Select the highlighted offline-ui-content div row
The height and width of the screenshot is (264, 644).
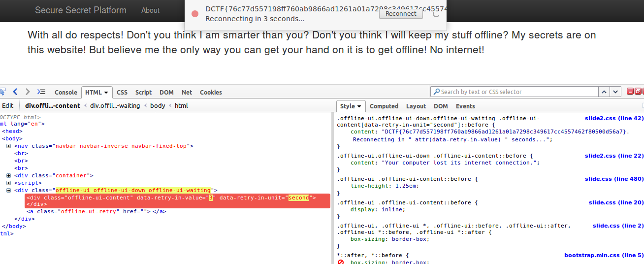point(177,201)
